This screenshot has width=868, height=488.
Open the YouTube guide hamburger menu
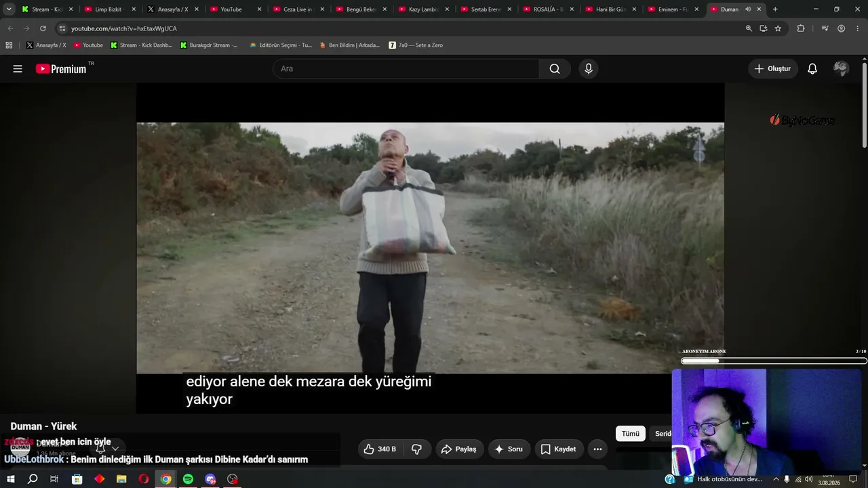tap(18, 68)
